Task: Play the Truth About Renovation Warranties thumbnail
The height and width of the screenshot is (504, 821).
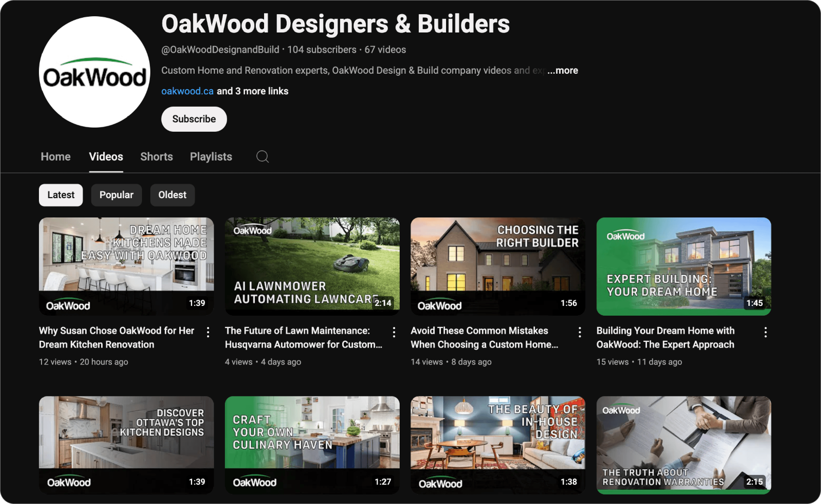Action: [x=684, y=445]
